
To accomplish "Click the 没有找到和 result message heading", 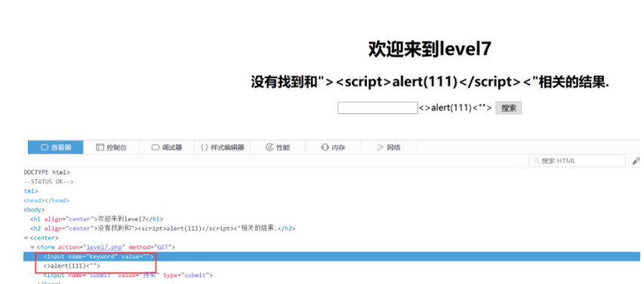I will [x=430, y=82].
